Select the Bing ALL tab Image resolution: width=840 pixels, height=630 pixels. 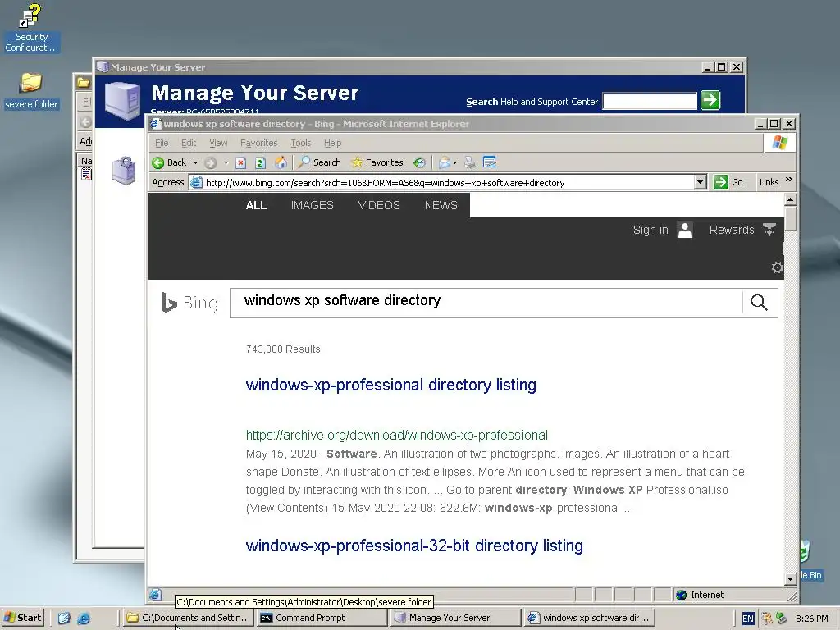256,205
